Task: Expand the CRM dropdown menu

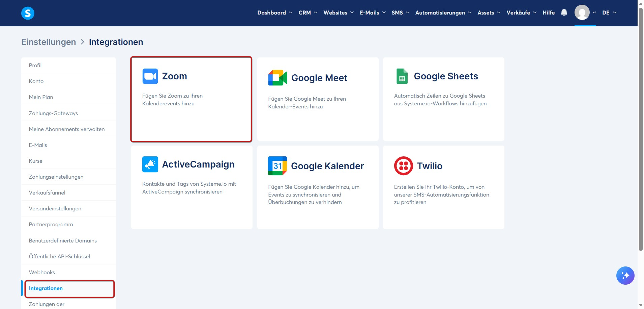Action: pos(308,12)
